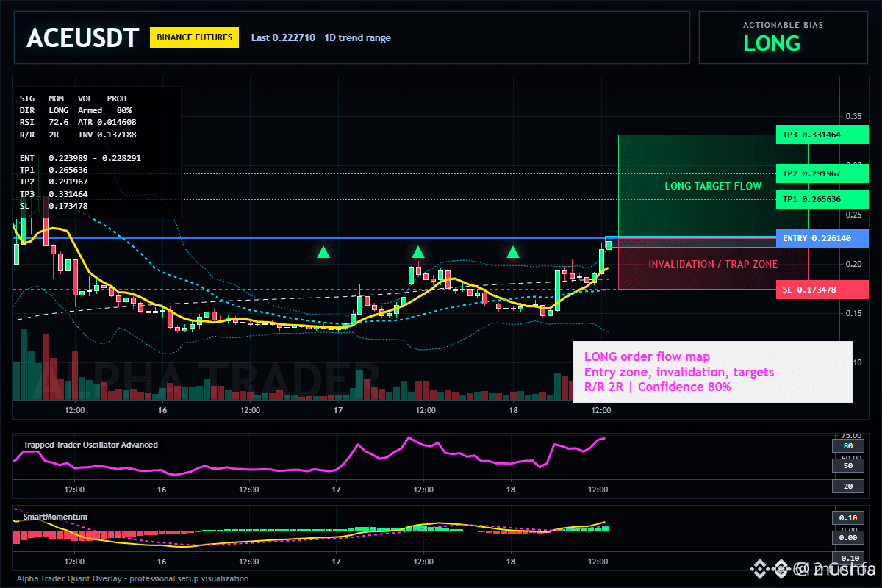Click the 'Last 0.222710' price text
Screen dimensions: 882x588
(283, 37)
